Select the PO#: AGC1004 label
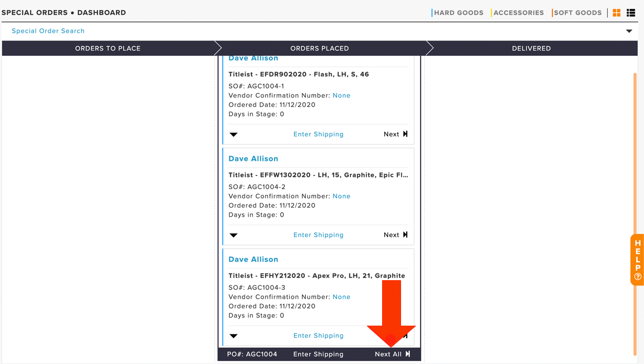The height and width of the screenshot is (364, 644). (252, 354)
